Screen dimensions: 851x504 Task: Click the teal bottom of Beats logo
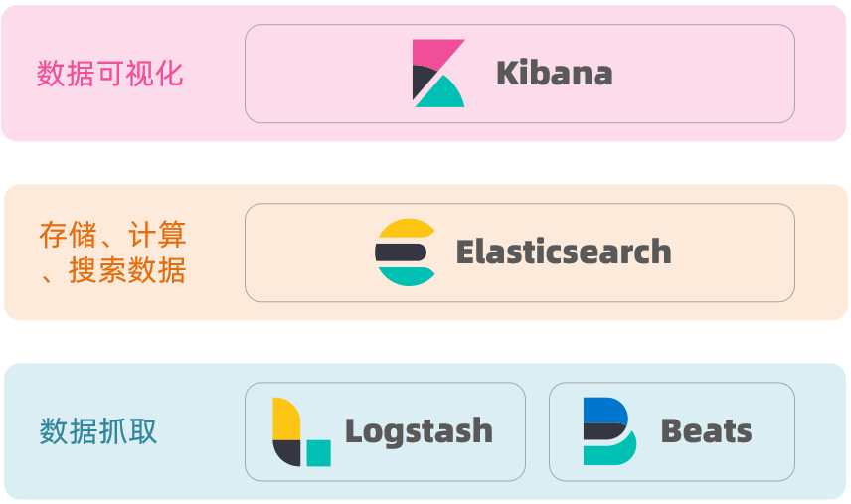(609, 454)
